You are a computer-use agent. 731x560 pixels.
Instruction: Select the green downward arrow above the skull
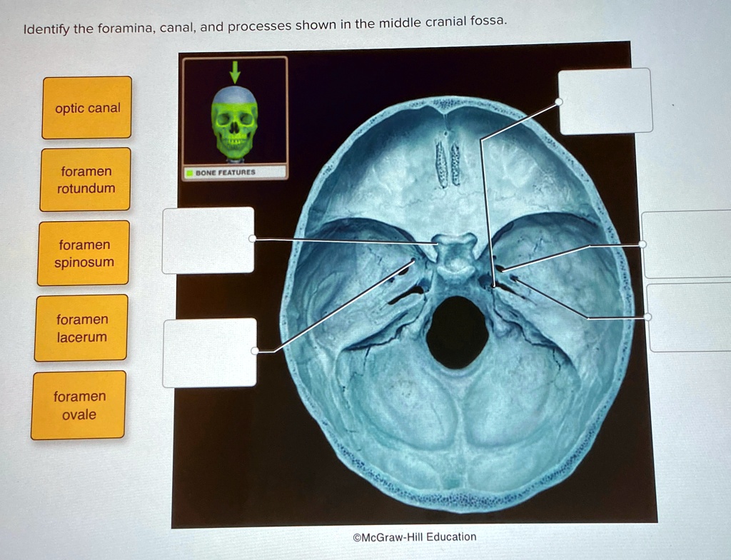point(235,73)
